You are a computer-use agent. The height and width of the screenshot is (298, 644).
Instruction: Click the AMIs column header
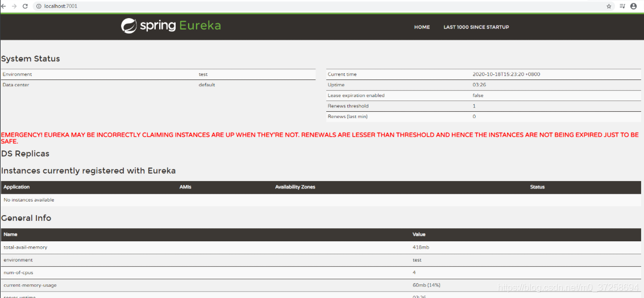(185, 187)
